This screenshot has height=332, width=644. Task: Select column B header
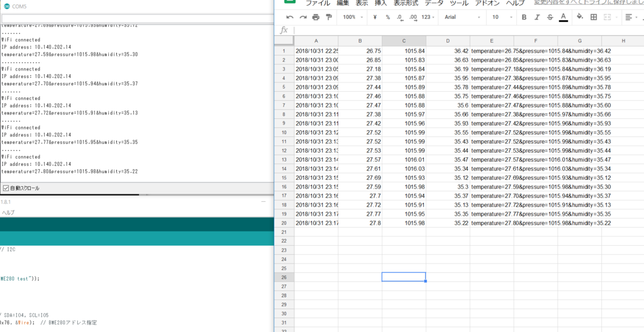360,40
